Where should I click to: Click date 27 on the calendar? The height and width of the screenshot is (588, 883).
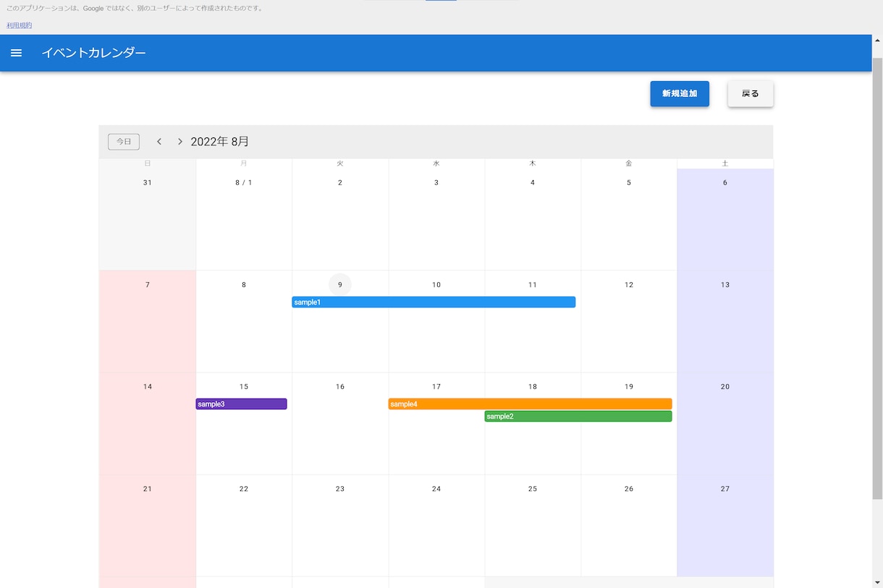pyautogui.click(x=725, y=489)
